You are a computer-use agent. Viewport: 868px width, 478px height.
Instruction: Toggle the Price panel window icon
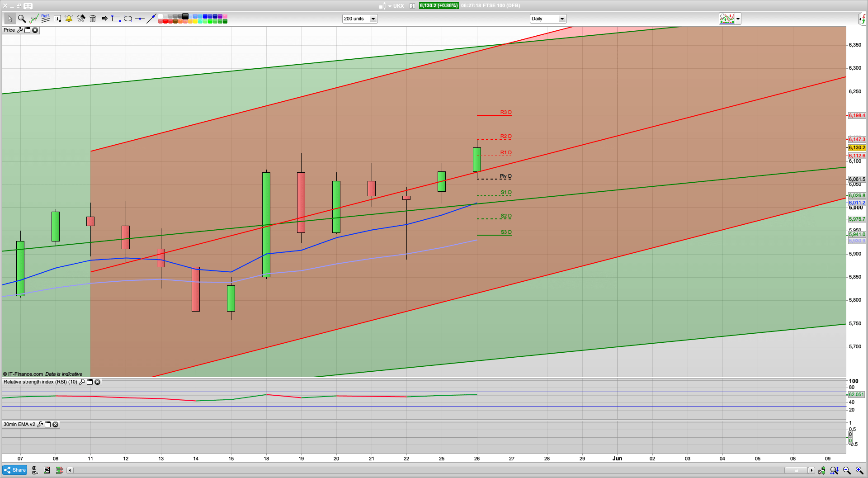(27, 30)
